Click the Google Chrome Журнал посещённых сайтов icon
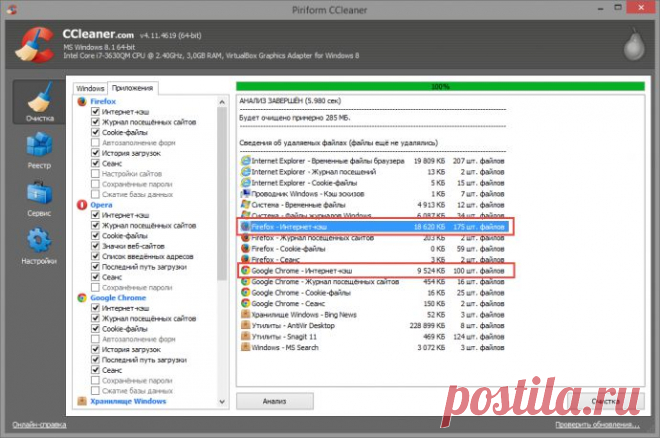This screenshot has width=660, height=438. pos(245,281)
